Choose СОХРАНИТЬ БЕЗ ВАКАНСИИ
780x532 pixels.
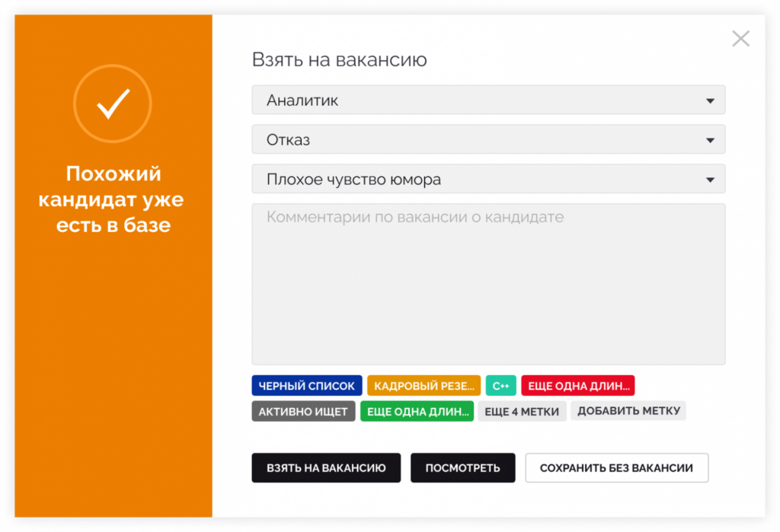616,468
